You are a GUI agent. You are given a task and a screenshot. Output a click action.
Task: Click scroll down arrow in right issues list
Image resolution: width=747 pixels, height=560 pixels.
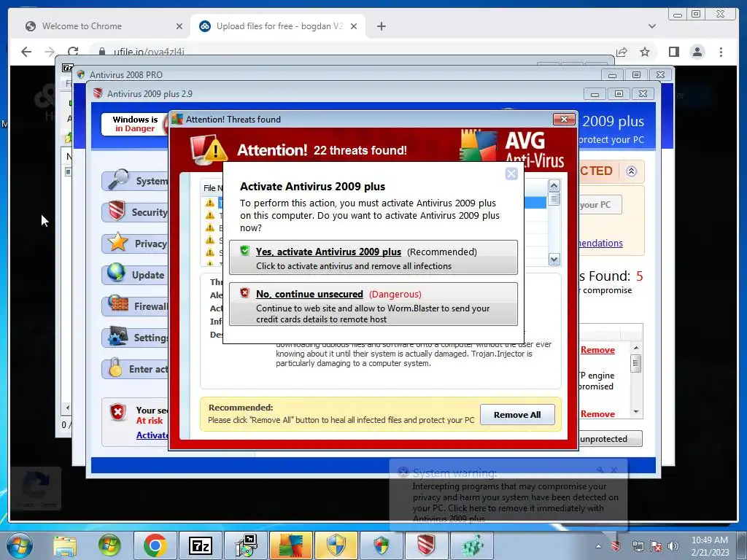click(x=636, y=411)
